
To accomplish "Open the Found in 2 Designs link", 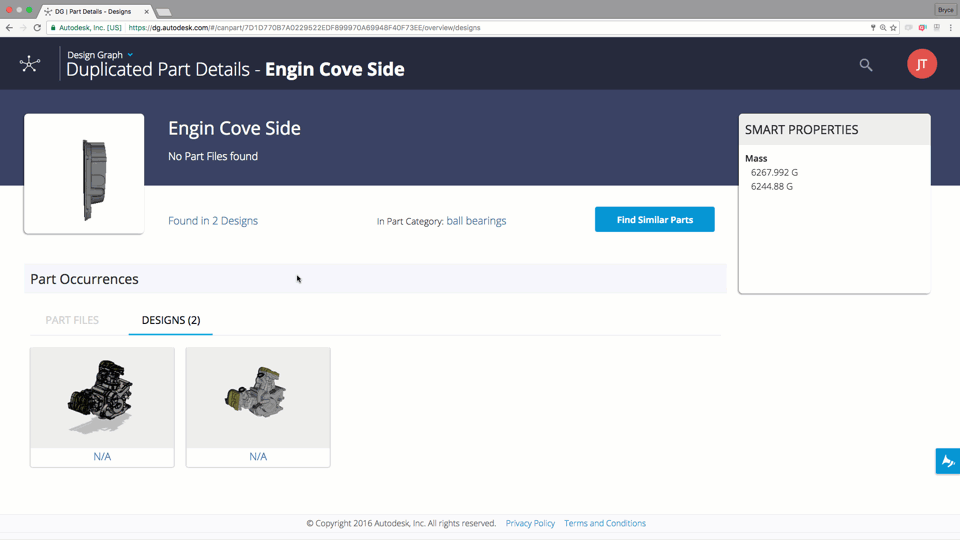I will pos(213,220).
